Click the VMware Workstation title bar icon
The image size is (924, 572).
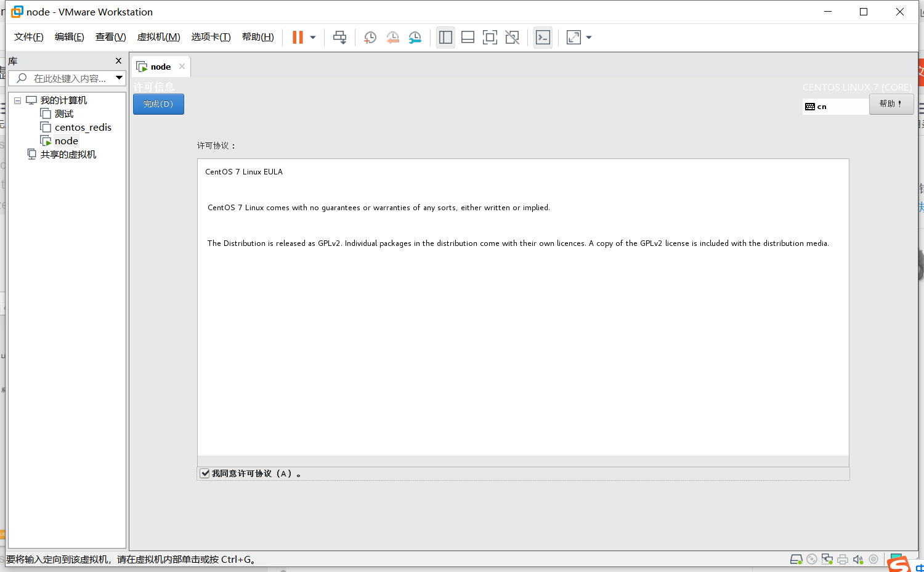[17, 12]
